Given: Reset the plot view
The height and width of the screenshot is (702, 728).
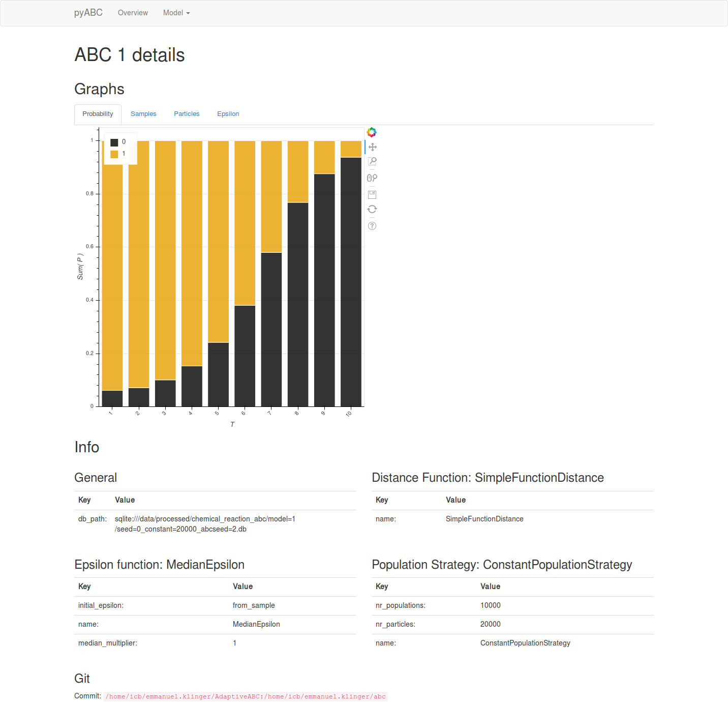Looking at the screenshot, I should pyautogui.click(x=372, y=209).
